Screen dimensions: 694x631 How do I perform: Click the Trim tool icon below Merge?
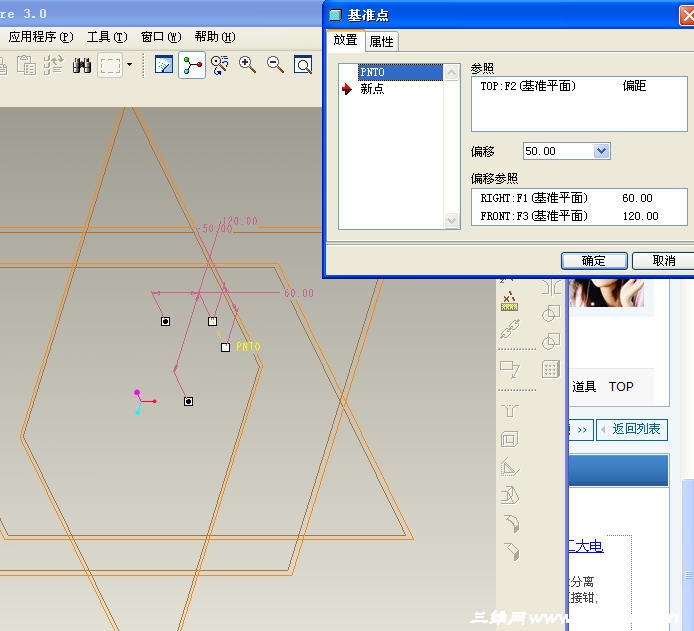point(551,341)
